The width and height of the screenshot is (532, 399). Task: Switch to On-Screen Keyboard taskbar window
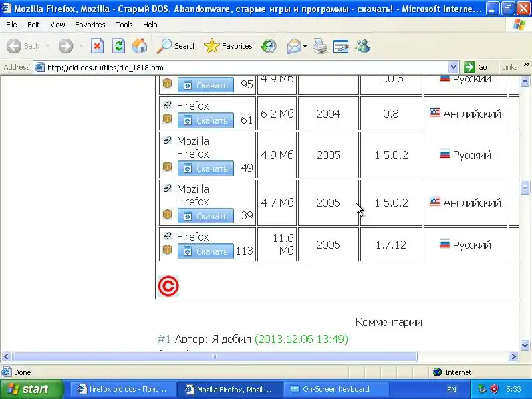[x=335, y=389]
